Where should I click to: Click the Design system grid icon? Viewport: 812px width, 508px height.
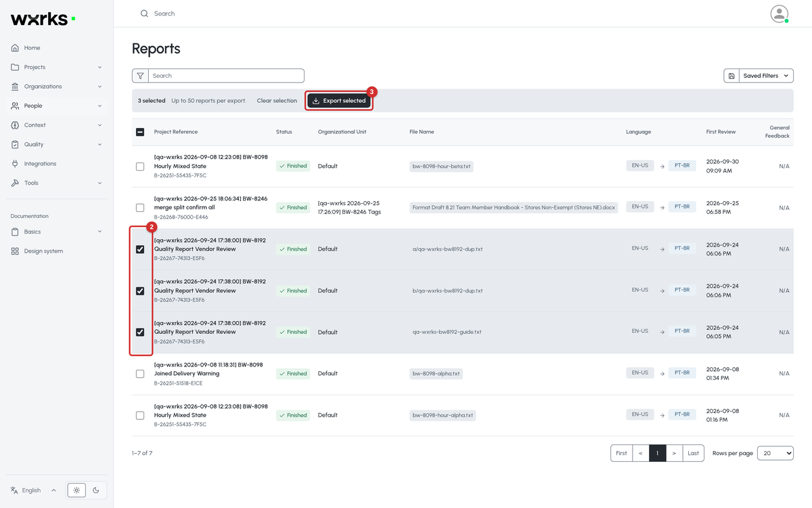[16, 251]
